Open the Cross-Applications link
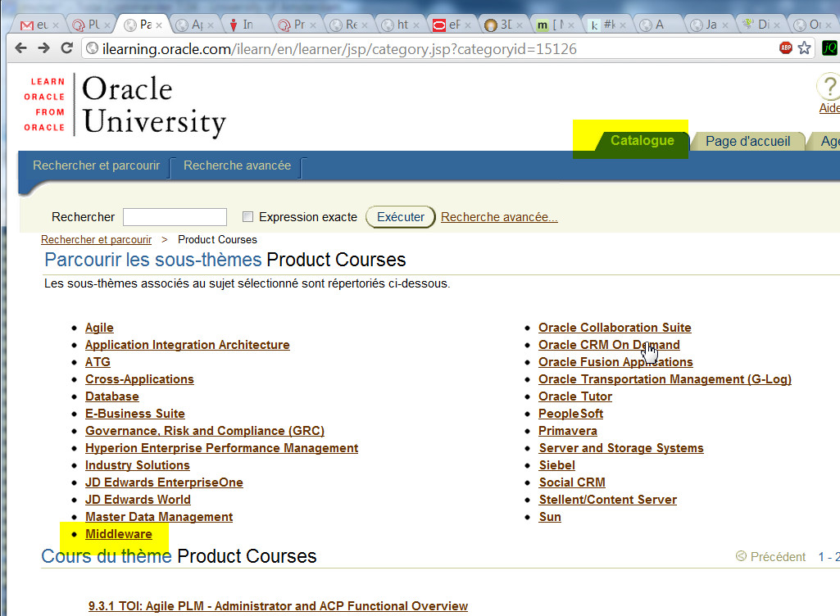Image resolution: width=840 pixels, height=616 pixels. pos(139,378)
